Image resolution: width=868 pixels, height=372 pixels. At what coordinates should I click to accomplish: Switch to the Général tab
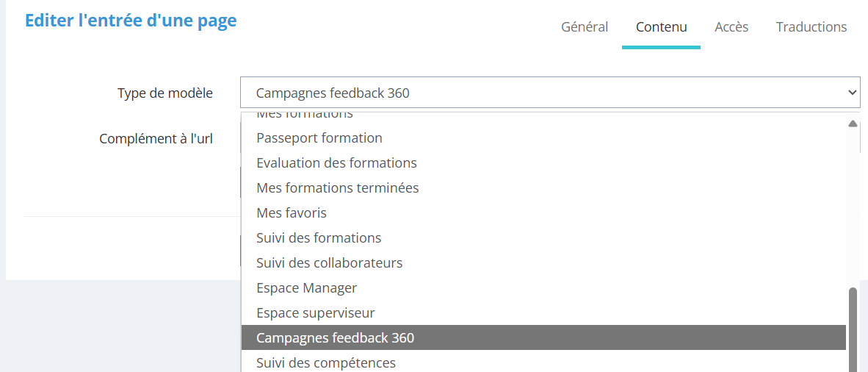pyautogui.click(x=585, y=27)
